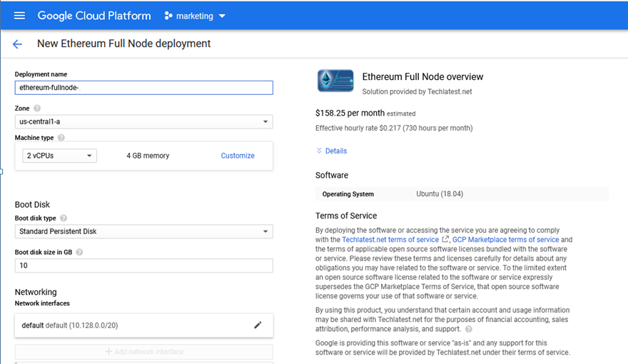
Task: Click the Ethereum Full Node thumbnail logo
Action: 335,81
